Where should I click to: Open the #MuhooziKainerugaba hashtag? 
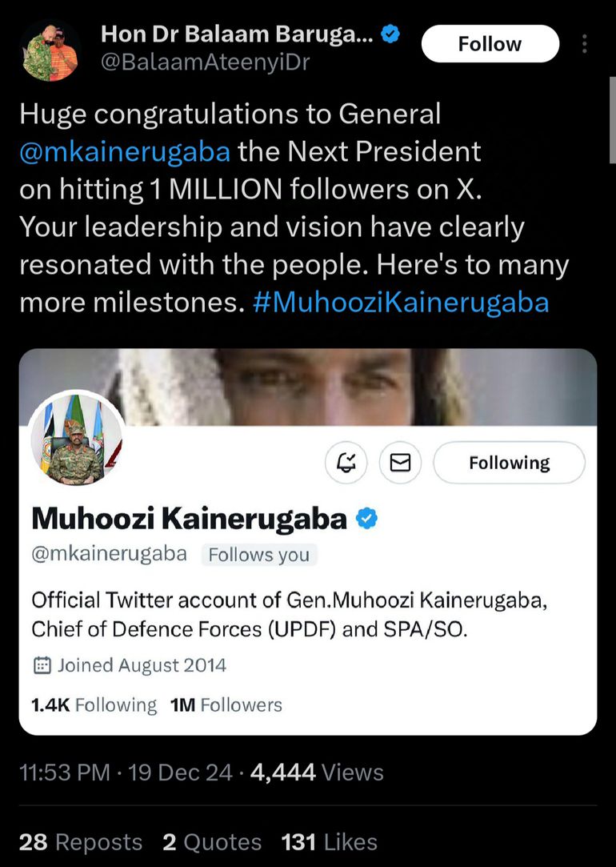tap(401, 303)
